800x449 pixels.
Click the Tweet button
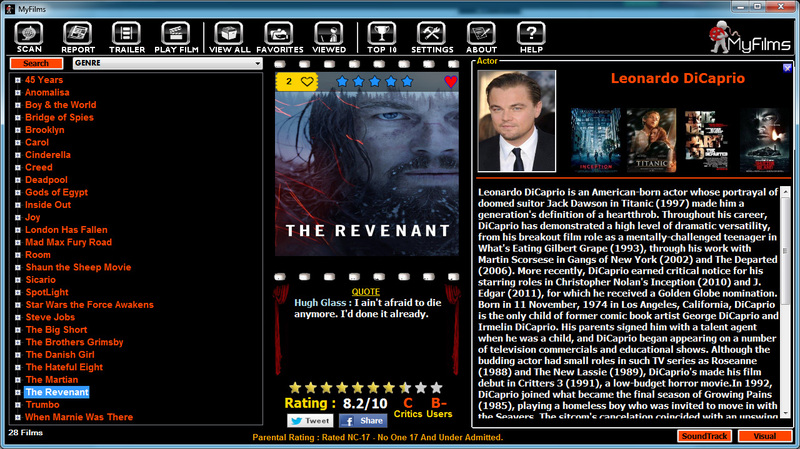pyautogui.click(x=310, y=421)
